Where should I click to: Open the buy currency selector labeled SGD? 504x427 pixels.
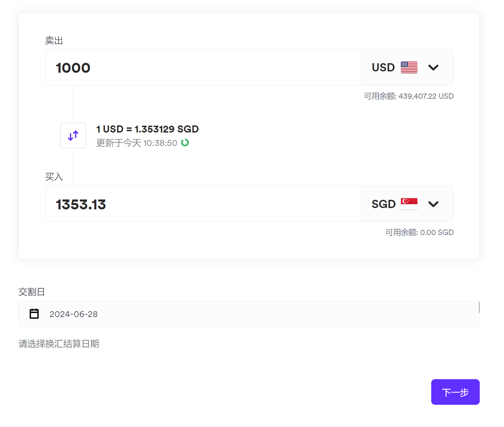[383, 204]
